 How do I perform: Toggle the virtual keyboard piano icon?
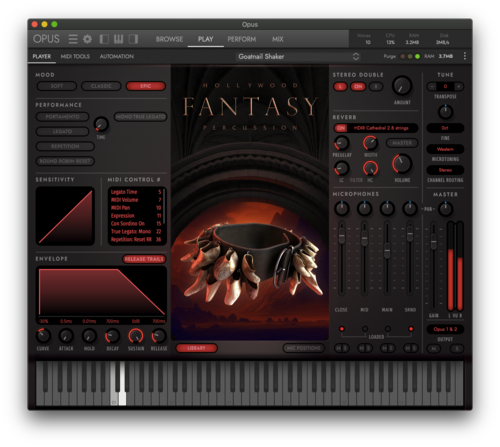coord(118,39)
